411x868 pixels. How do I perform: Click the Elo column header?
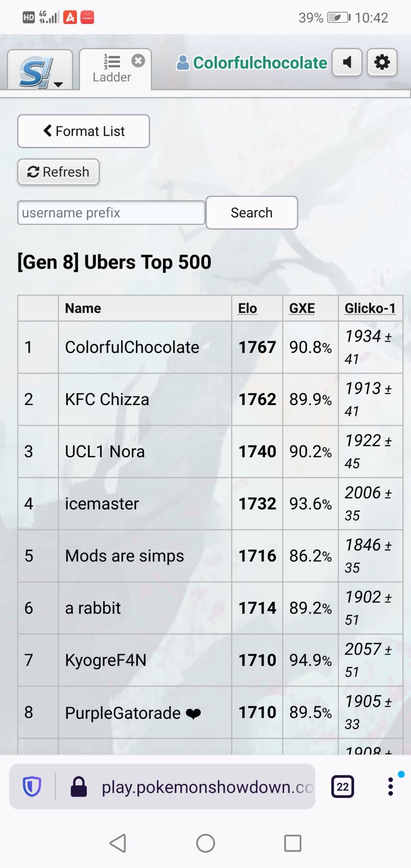(x=247, y=308)
